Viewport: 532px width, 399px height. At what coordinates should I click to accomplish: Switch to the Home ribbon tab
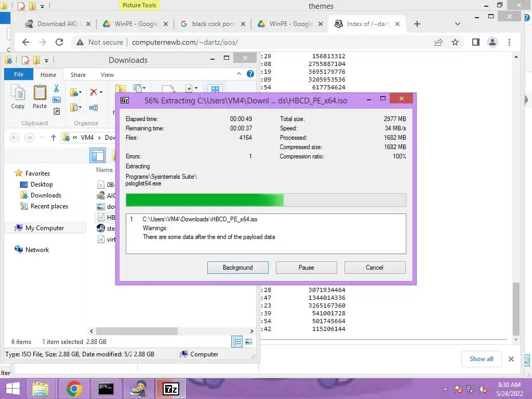(x=48, y=75)
